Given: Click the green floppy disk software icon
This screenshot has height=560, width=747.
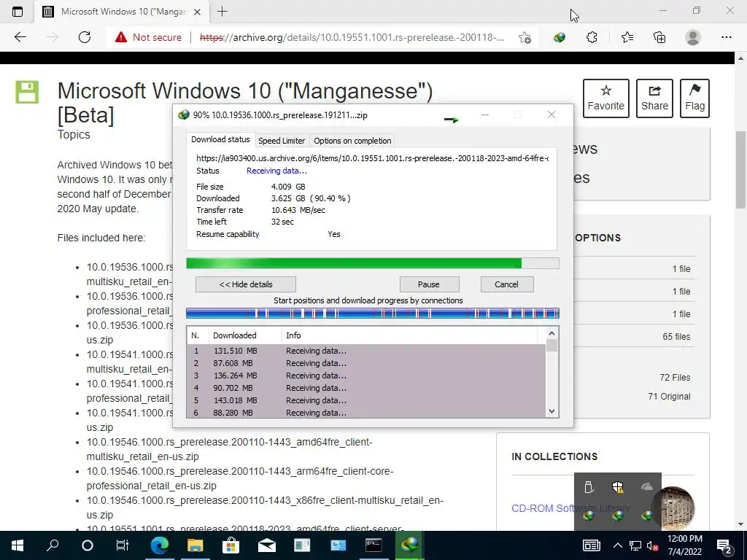Looking at the screenshot, I should 27,92.
